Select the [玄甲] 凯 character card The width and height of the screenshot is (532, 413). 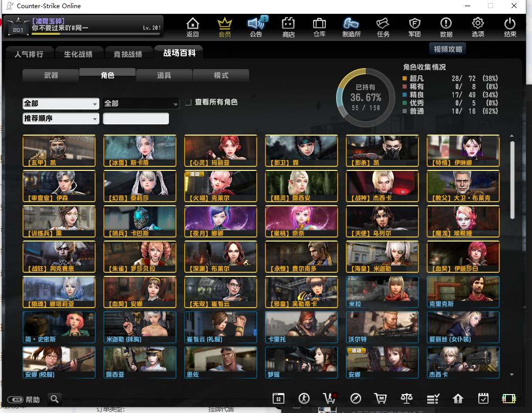point(59,150)
